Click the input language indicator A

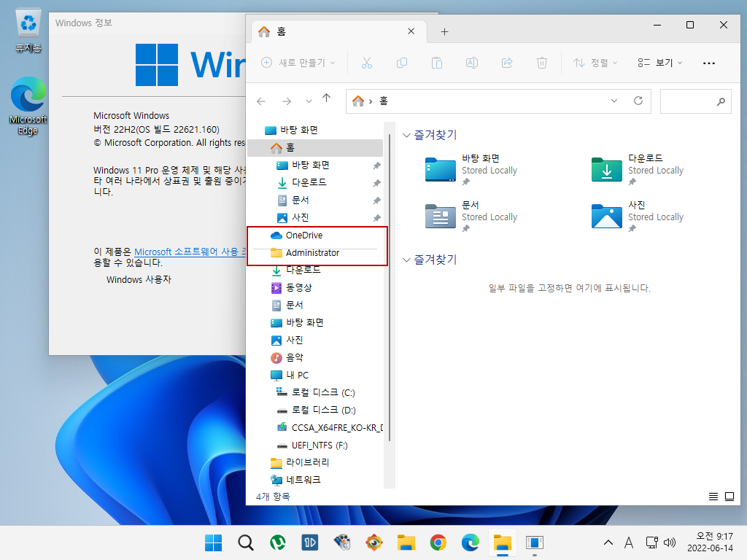pyautogui.click(x=629, y=542)
